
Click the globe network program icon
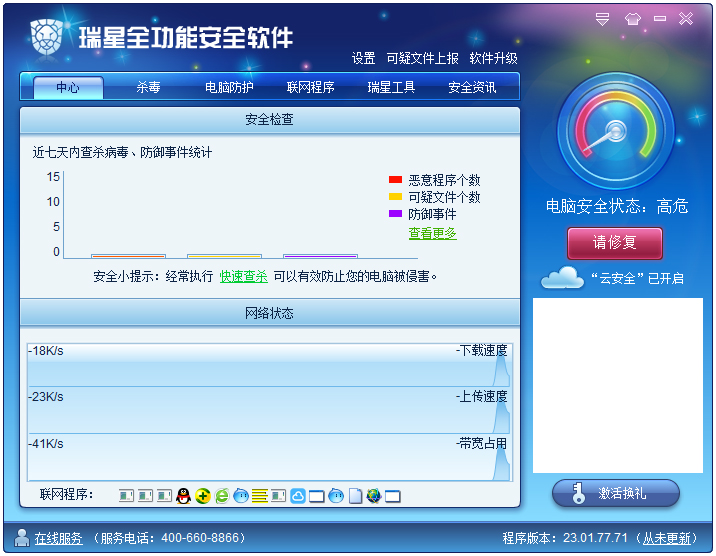pyautogui.click(x=374, y=496)
